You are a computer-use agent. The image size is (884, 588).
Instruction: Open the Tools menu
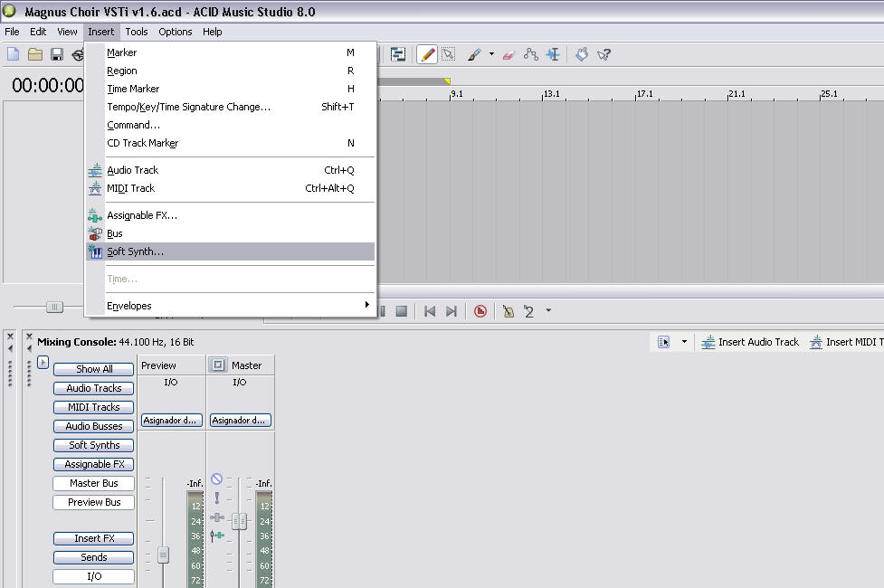click(x=137, y=32)
